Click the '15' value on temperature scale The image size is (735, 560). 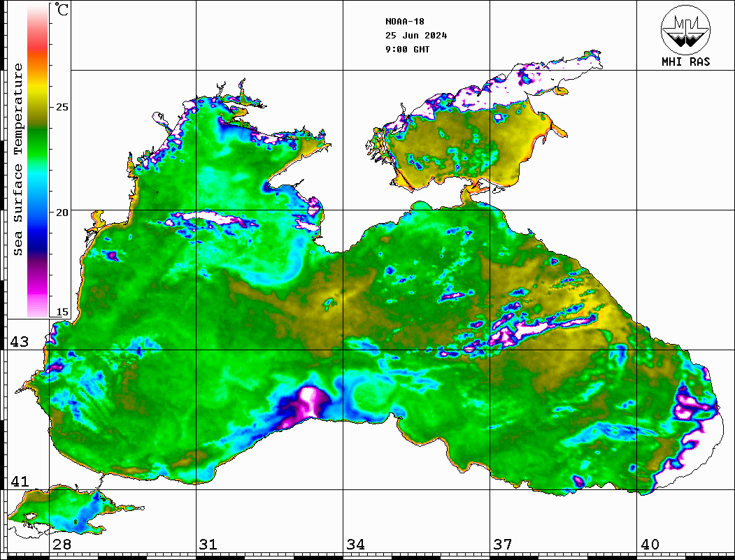(62, 312)
